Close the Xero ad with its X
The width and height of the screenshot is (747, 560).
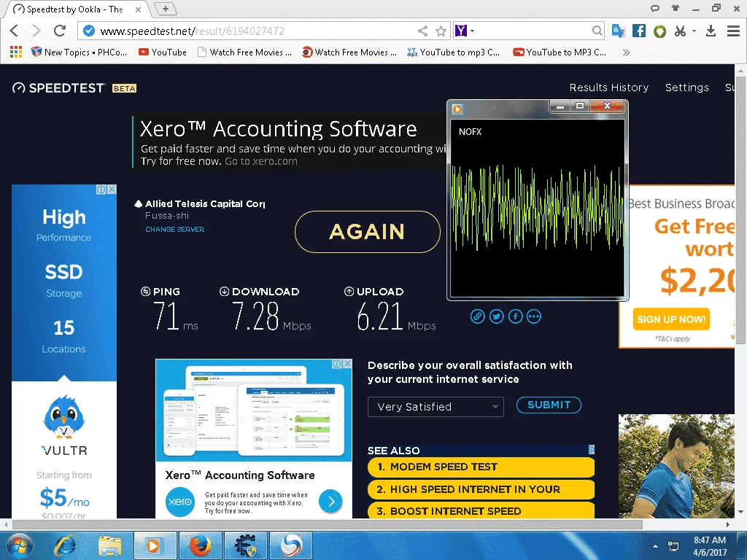(x=347, y=363)
